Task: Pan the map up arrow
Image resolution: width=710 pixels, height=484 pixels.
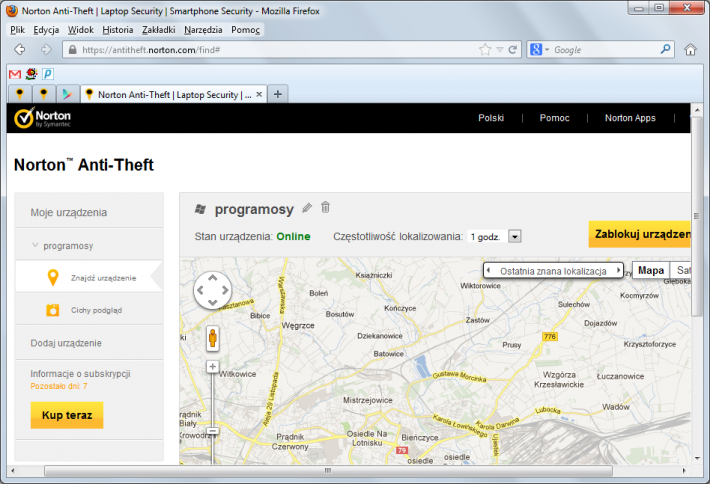Action: 212,278
